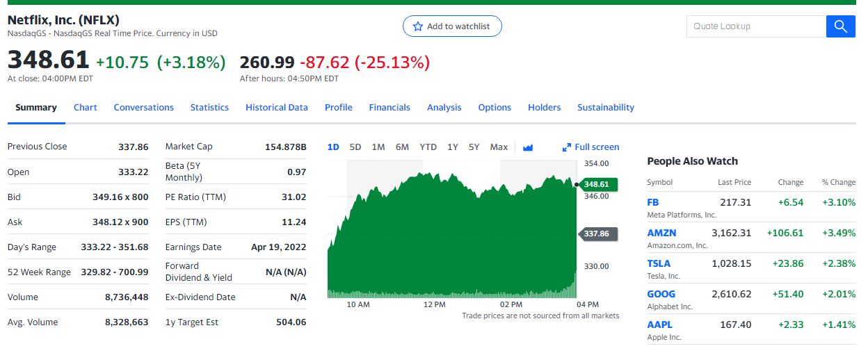
Task: Click the 337.86 previous close chart marker
Action: [x=596, y=234]
